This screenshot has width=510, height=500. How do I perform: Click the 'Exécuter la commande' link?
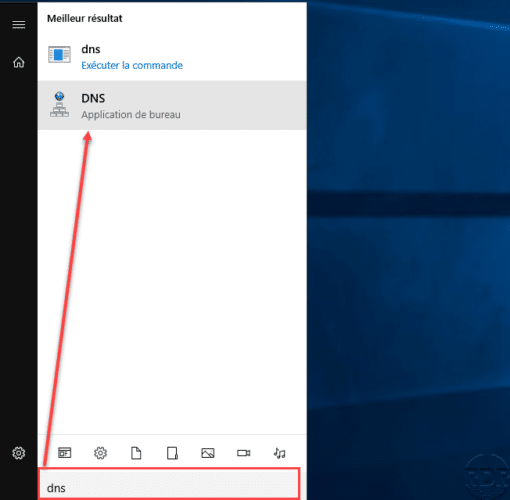[x=132, y=65]
